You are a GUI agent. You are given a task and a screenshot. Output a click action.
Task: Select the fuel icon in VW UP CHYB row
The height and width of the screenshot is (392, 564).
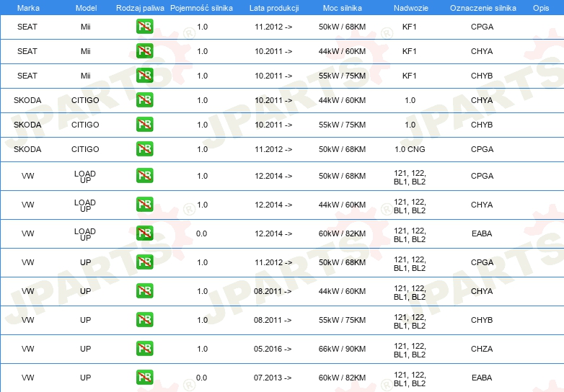point(144,320)
